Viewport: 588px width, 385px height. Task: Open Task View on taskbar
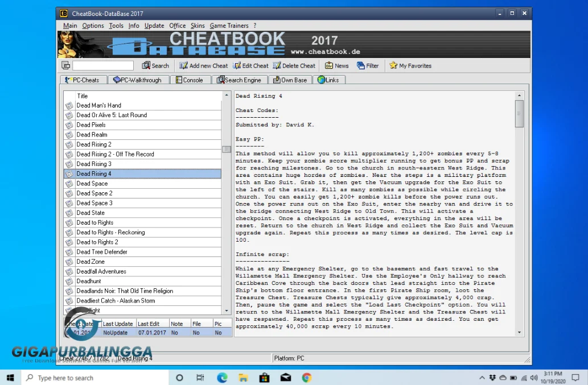click(200, 378)
